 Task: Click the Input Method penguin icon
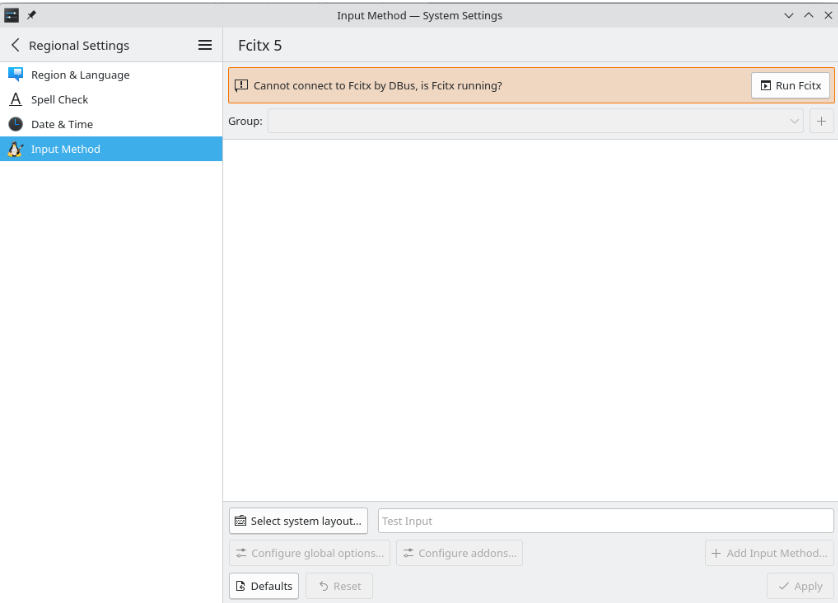(15, 149)
